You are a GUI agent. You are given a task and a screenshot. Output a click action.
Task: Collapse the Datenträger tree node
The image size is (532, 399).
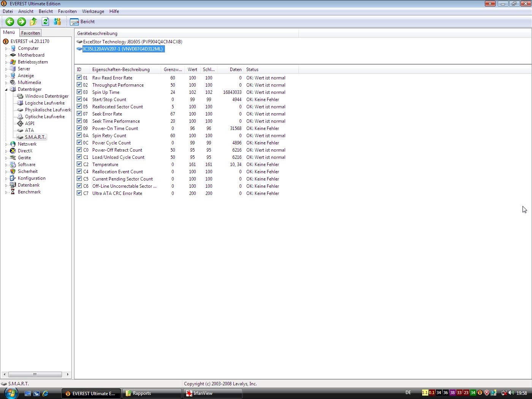click(6, 90)
